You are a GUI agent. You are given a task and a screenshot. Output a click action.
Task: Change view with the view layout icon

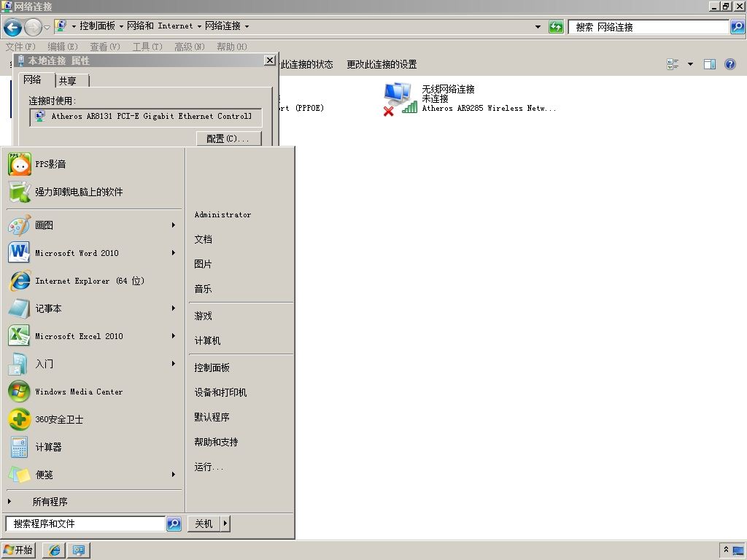point(673,64)
